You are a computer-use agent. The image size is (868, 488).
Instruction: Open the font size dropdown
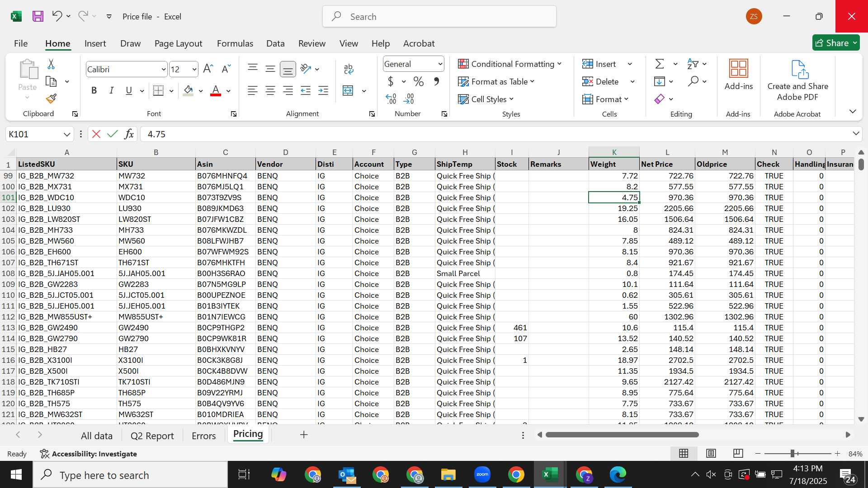pyautogui.click(x=194, y=69)
